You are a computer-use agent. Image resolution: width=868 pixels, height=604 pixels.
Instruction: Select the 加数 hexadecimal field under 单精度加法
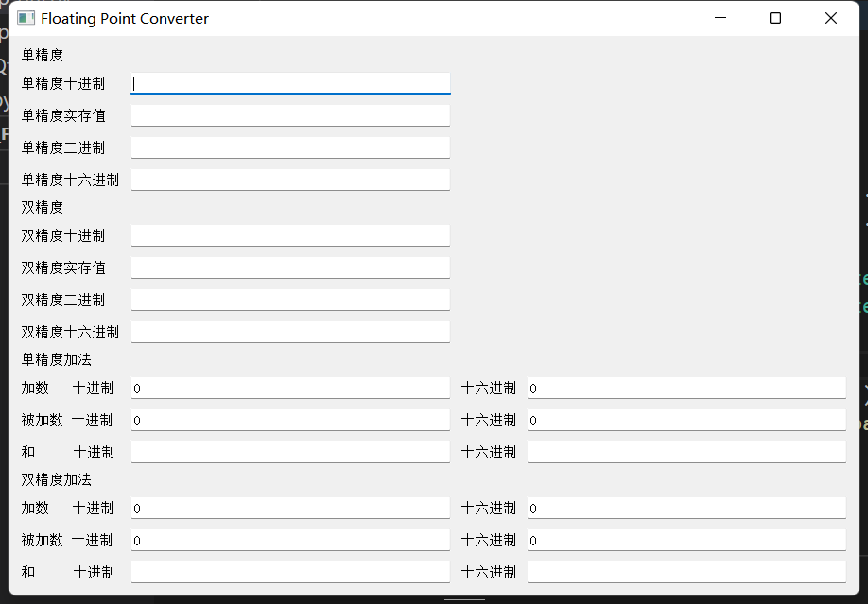tap(686, 388)
